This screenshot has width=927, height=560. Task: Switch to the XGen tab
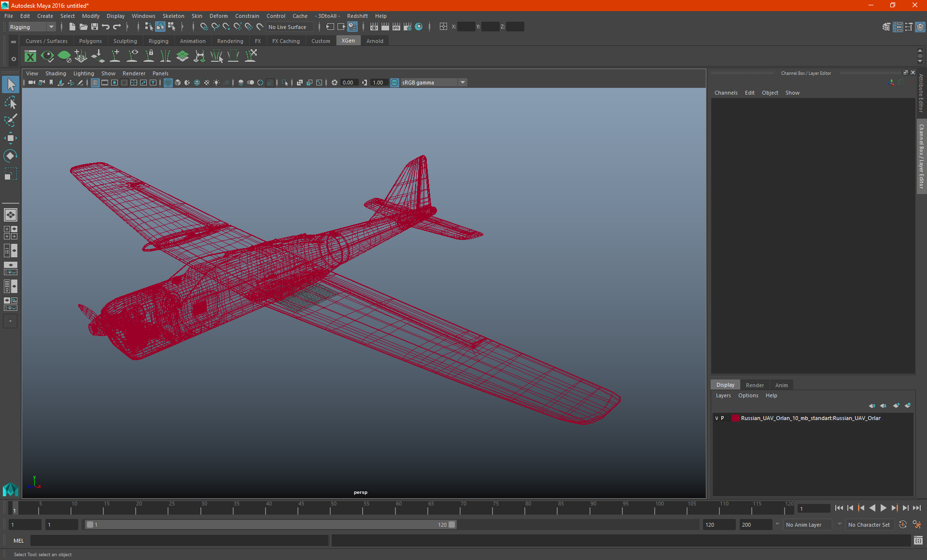[x=348, y=41]
